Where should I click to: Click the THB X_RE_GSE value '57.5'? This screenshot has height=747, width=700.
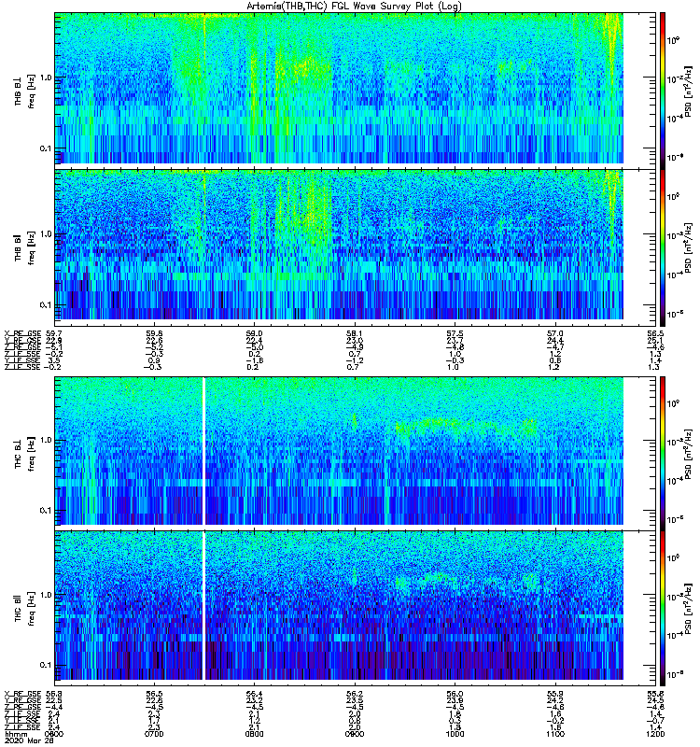coord(455,333)
